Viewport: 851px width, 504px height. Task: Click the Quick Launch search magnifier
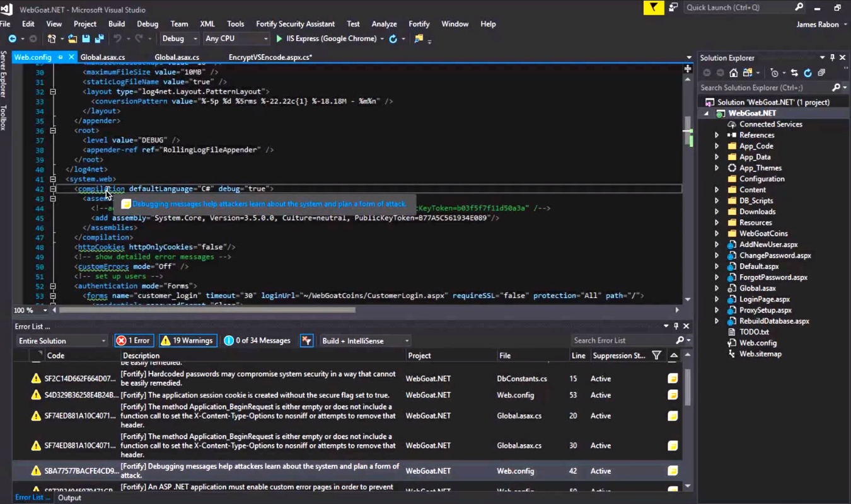[799, 8]
